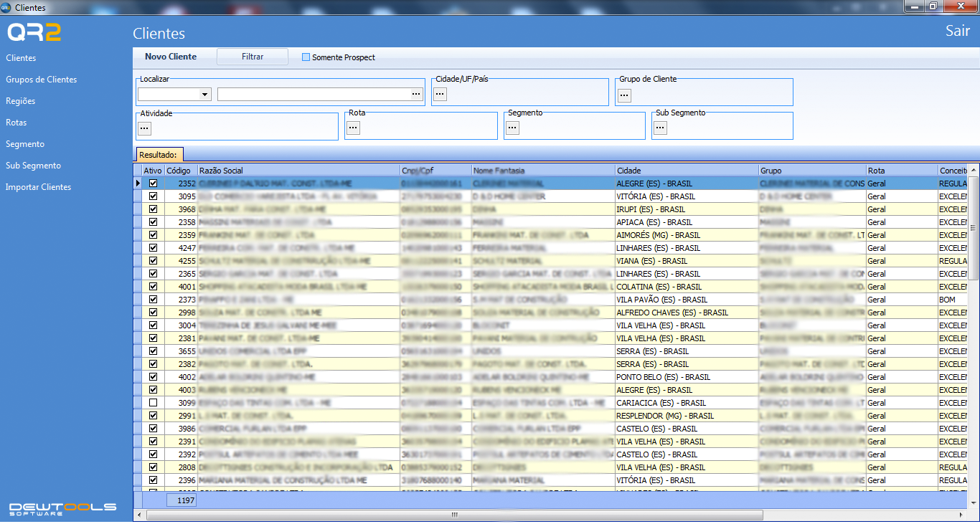Toggle Ativo checkbox for client 4001

pyautogui.click(x=153, y=287)
